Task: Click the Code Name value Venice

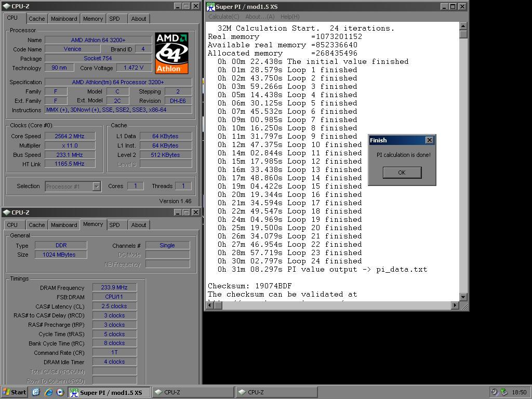Action: tap(73, 49)
